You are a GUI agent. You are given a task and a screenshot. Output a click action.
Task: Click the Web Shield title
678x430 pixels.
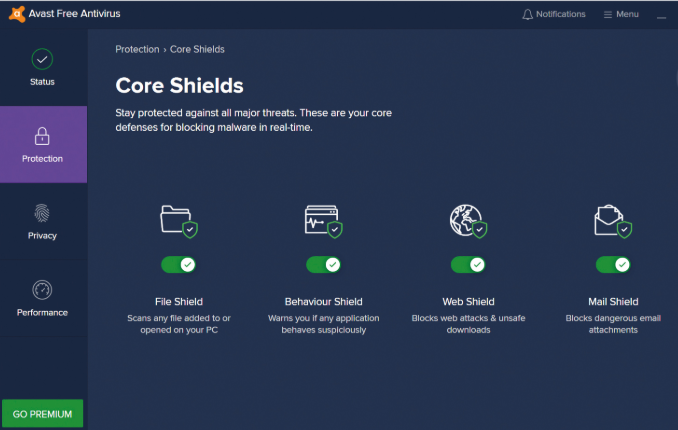468,302
